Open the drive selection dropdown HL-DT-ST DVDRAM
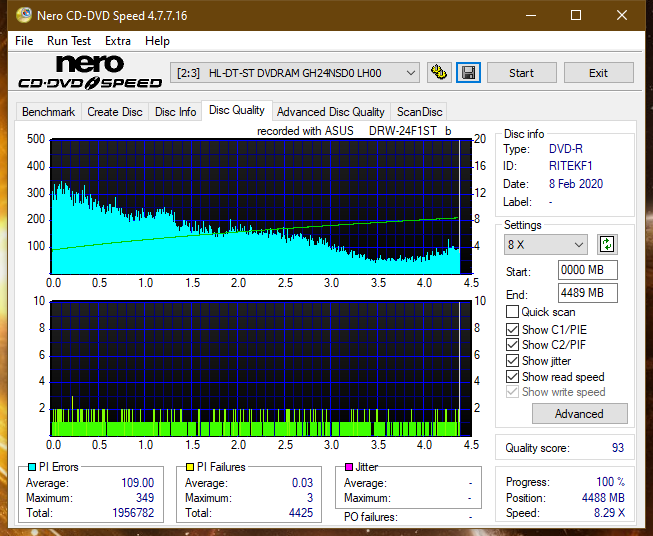The image size is (653, 536). point(295,73)
